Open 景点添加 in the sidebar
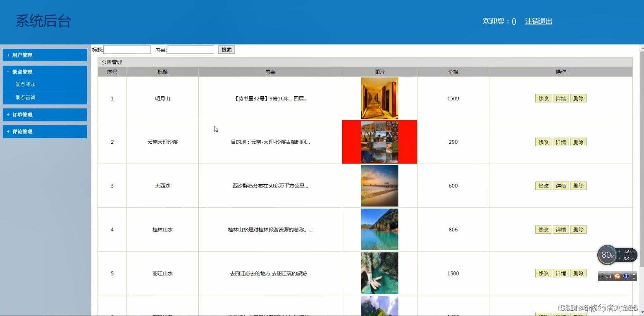The width and height of the screenshot is (644, 316). click(x=26, y=84)
